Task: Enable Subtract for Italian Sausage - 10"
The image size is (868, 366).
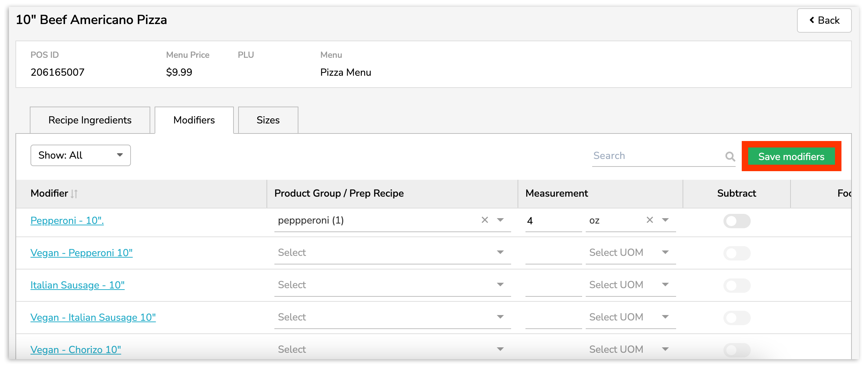Action: click(x=737, y=286)
